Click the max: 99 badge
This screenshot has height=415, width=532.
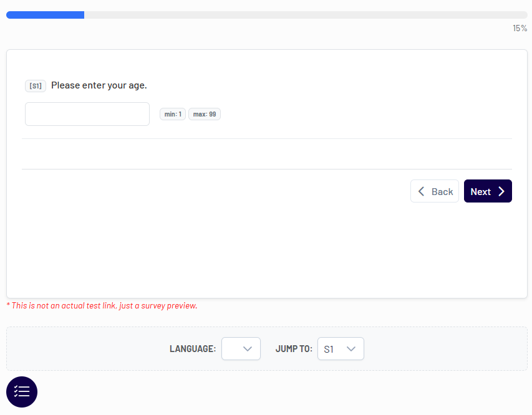coord(205,114)
